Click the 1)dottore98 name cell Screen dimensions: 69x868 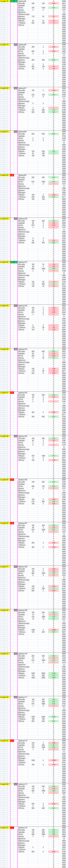coord(22,132)
